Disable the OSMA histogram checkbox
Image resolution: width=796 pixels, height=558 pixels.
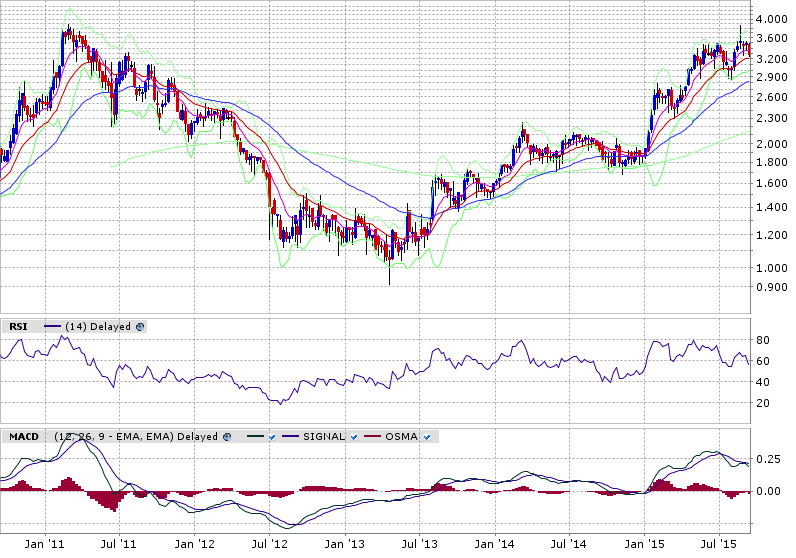(x=428, y=437)
